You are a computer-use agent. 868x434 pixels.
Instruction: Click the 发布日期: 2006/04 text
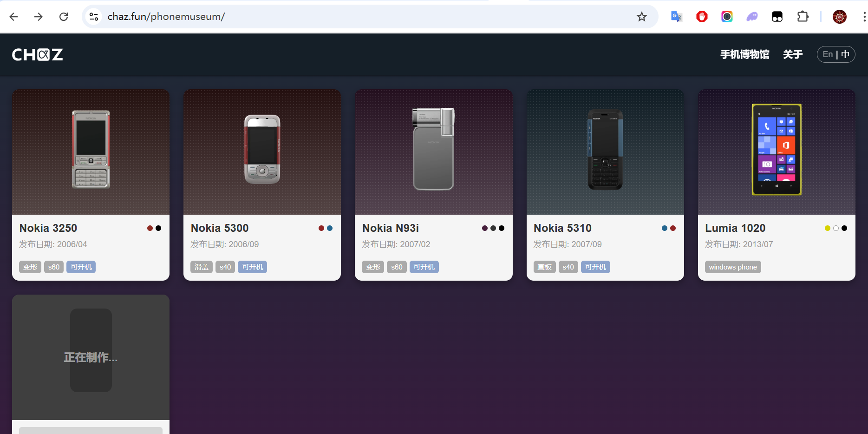[x=53, y=244]
